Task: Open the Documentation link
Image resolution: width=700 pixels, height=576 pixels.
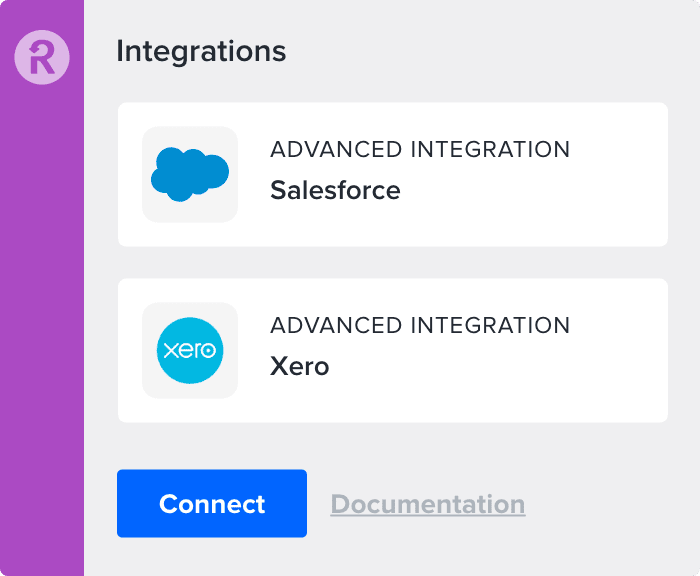Action: (x=428, y=505)
